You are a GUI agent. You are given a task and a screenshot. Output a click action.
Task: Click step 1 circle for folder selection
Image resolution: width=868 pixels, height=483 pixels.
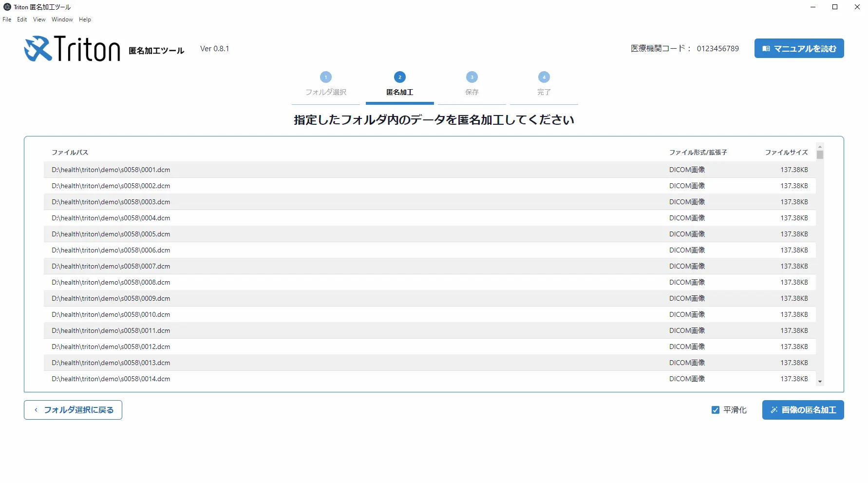[326, 77]
